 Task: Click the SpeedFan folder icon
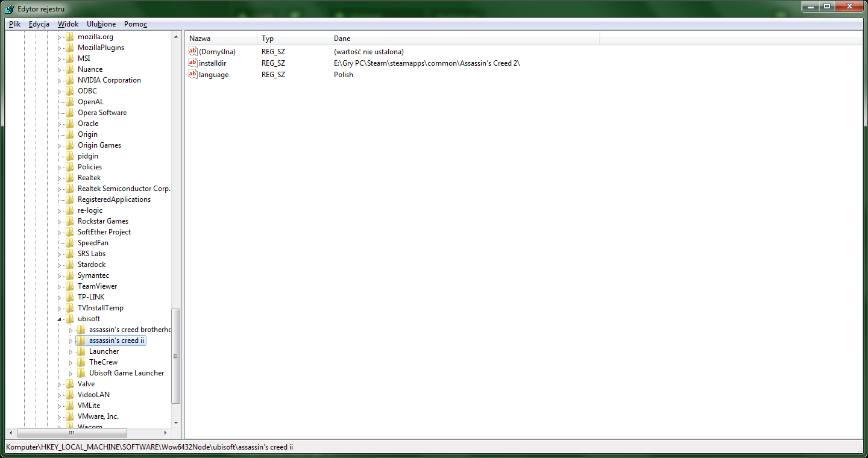70,243
